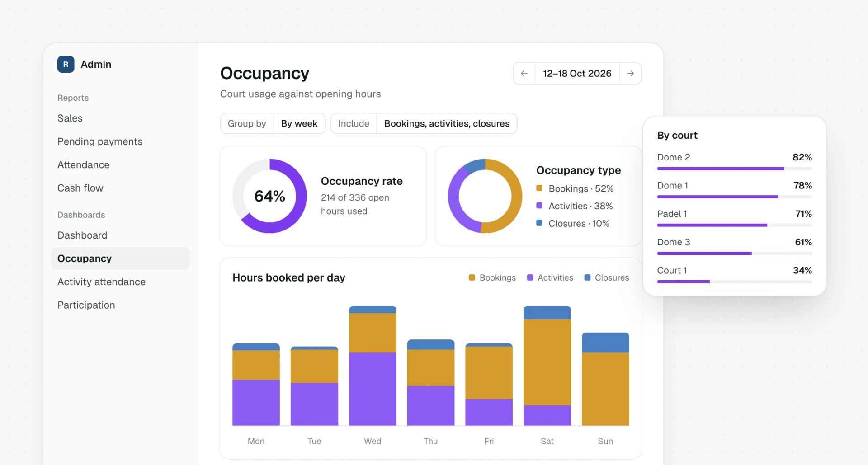Open the 12–18 Oct 2026 date range

point(577,74)
